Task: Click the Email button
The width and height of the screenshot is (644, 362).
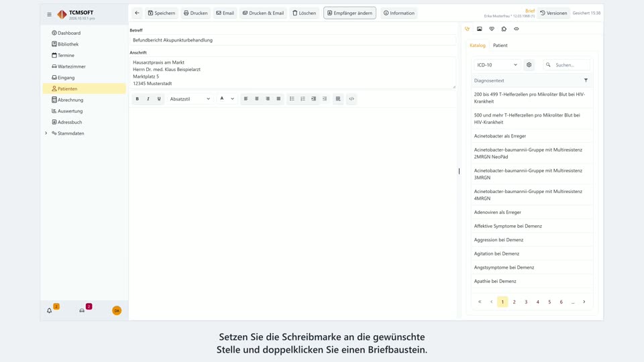Action: tap(225, 13)
